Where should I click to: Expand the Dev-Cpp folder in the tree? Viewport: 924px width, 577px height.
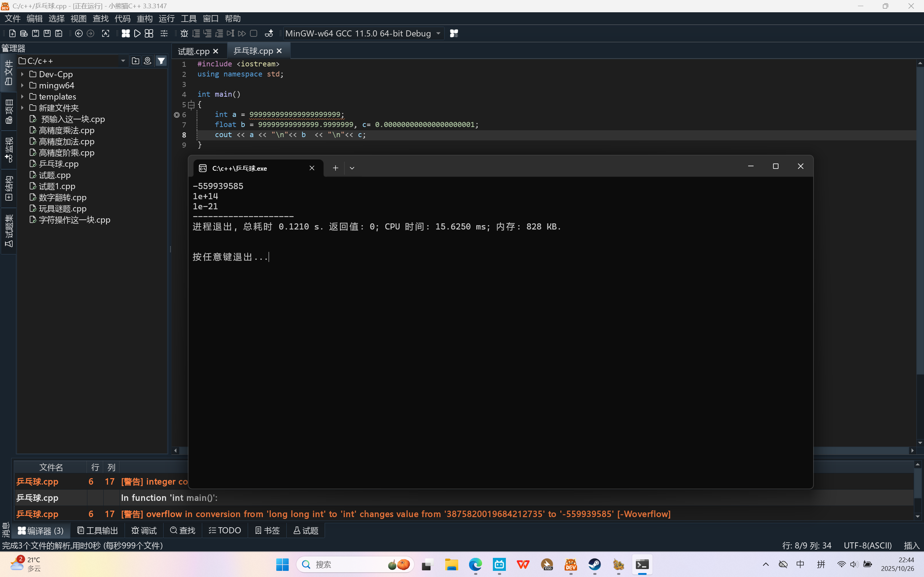[x=22, y=74]
